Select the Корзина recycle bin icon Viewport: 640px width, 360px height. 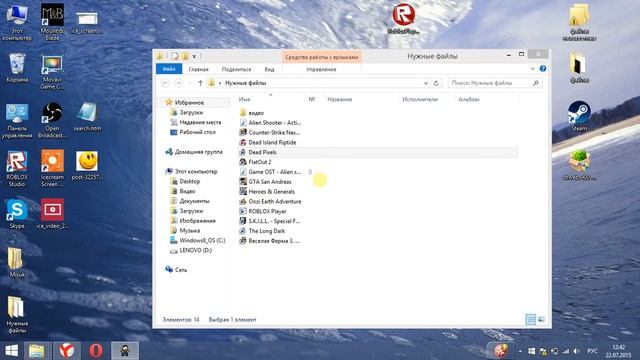coord(17,68)
